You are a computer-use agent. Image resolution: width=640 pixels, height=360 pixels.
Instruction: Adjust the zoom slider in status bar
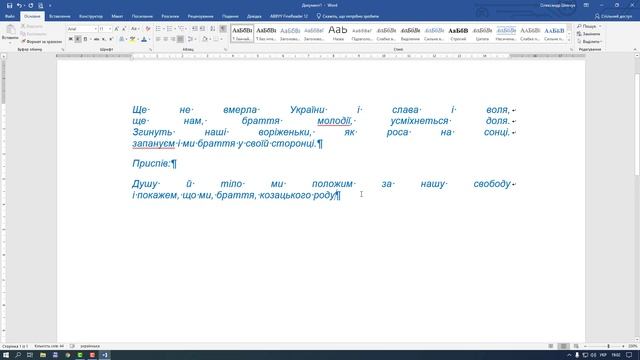click(x=608, y=346)
